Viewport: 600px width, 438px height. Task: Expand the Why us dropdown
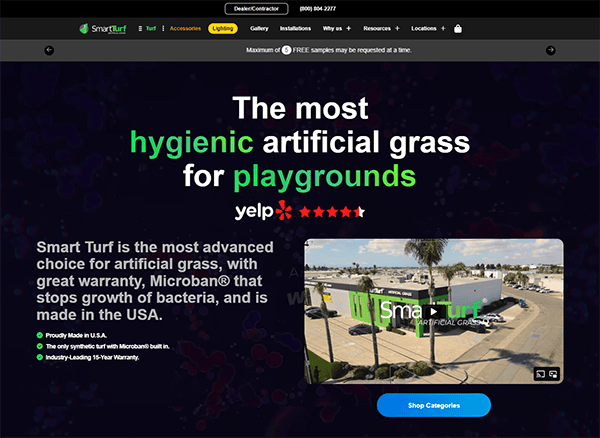337,29
